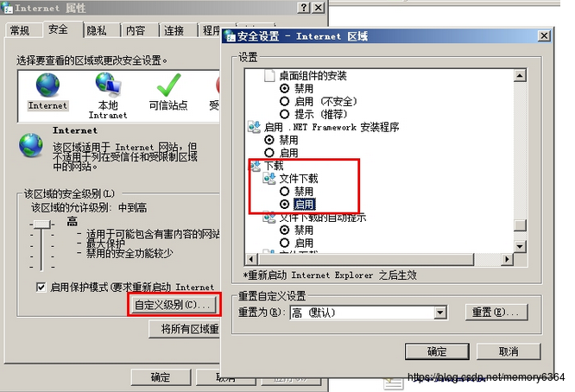Click 确定 in the security settings dialog

coord(437,351)
